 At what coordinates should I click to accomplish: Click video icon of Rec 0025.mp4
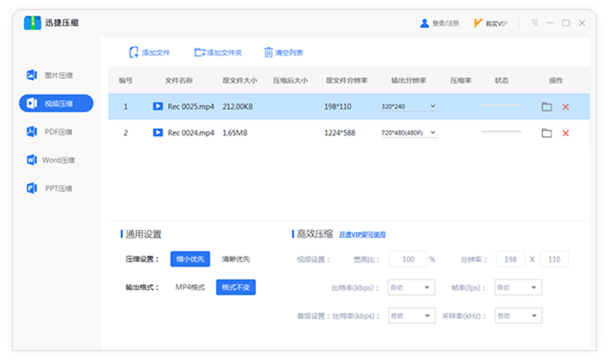click(158, 106)
